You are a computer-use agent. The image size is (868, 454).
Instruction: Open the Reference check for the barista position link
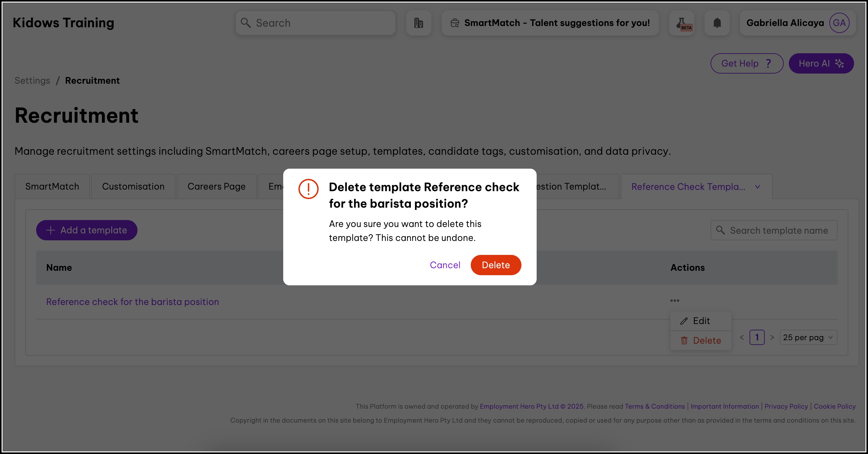tap(132, 302)
